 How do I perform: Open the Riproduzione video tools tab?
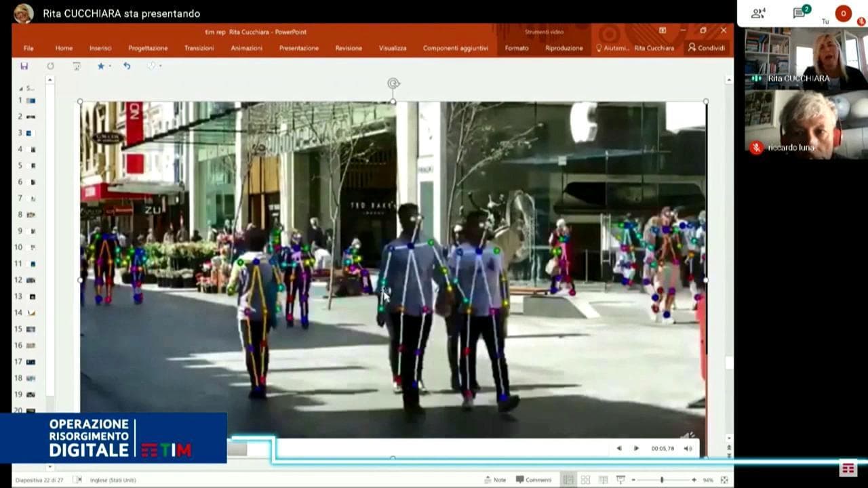tap(564, 48)
